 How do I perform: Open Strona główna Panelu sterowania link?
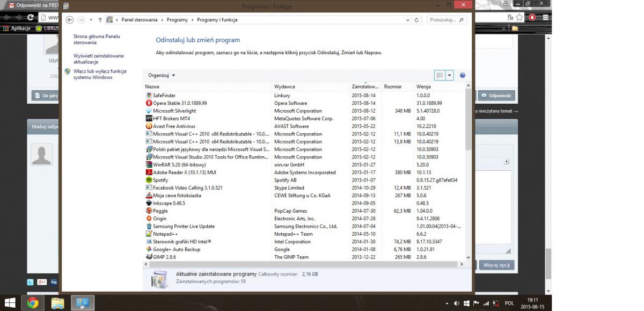(x=97, y=39)
